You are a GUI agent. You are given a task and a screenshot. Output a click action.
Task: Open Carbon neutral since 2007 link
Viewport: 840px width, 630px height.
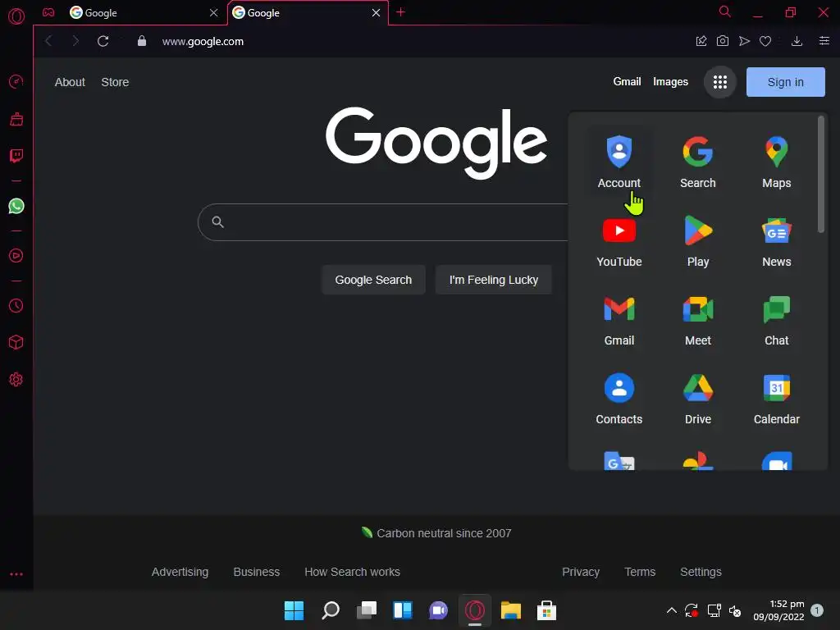(x=436, y=533)
